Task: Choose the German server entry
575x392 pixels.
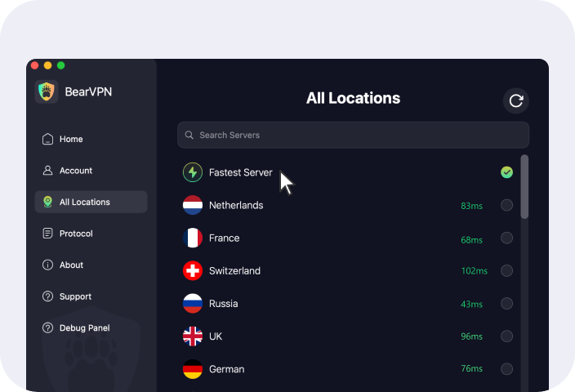Action: click(226, 369)
